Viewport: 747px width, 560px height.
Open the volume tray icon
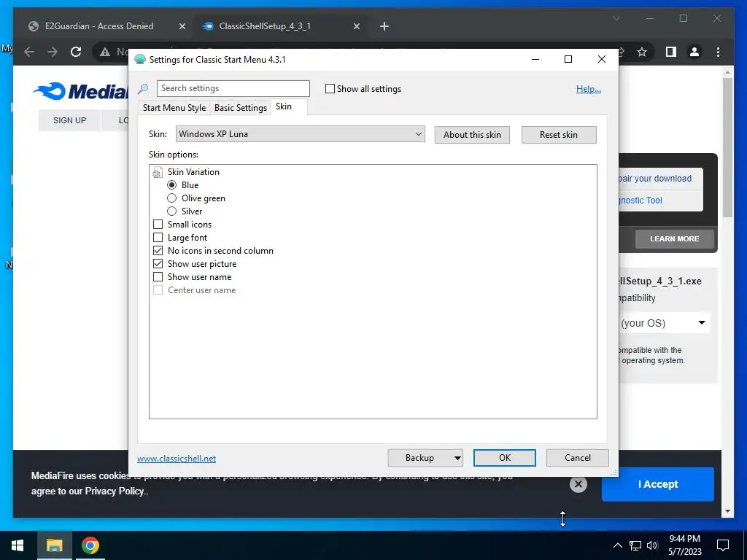[x=652, y=545]
